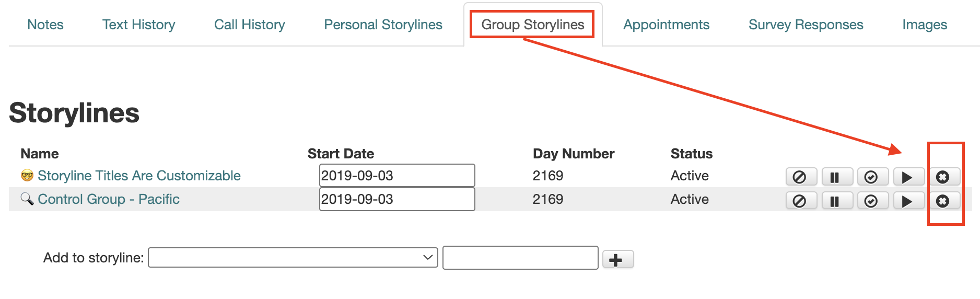980x299 pixels.
Task: Mark Control Group - Pacific as complete
Action: coord(872,201)
